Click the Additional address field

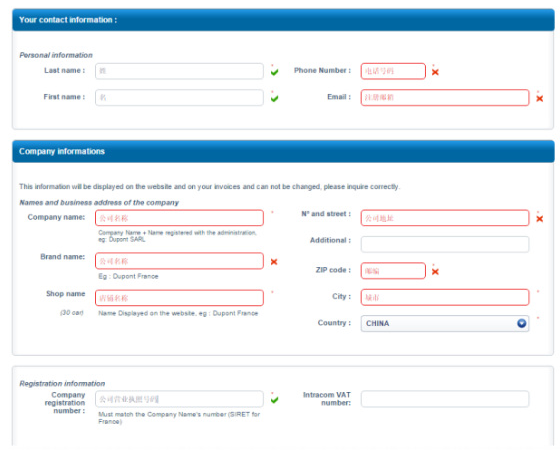tap(445, 244)
